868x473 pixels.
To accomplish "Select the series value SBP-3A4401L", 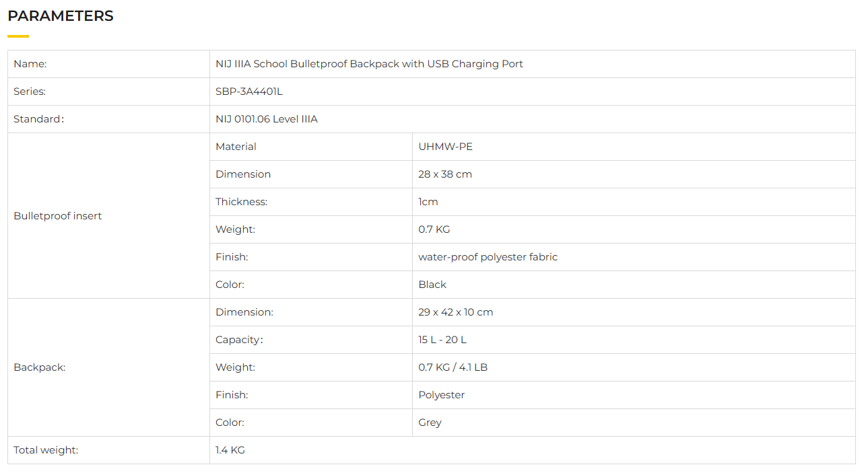I will 249,92.
